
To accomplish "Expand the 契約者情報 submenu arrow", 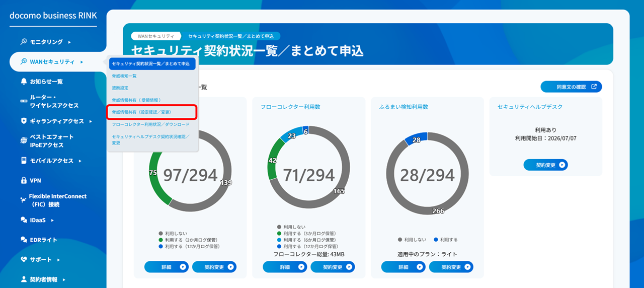I will pyautogui.click(x=64, y=279).
